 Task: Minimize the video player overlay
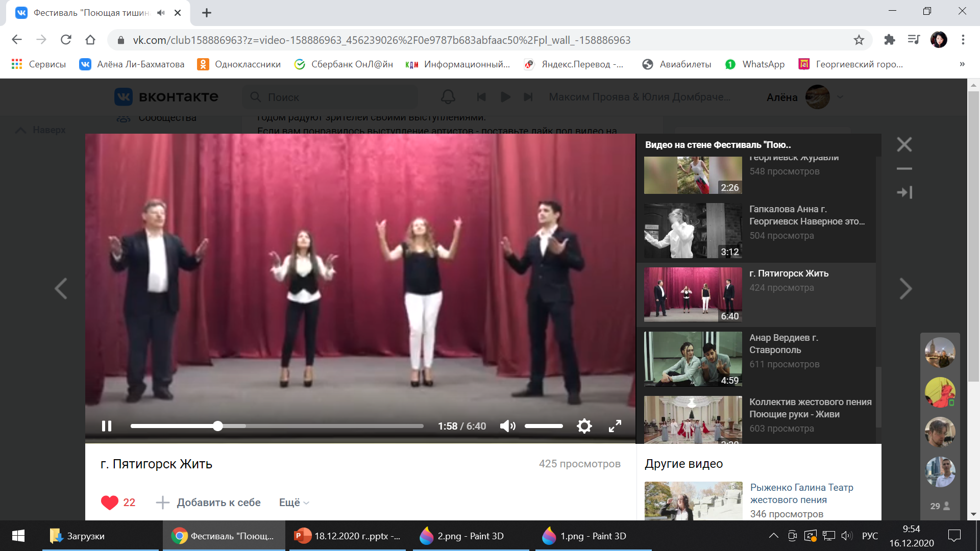click(x=904, y=168)
